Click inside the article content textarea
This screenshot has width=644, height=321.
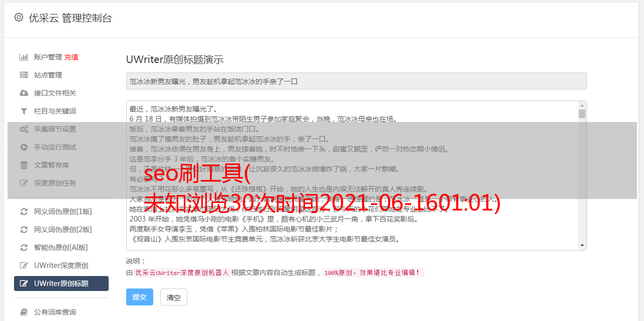[352, 175]
